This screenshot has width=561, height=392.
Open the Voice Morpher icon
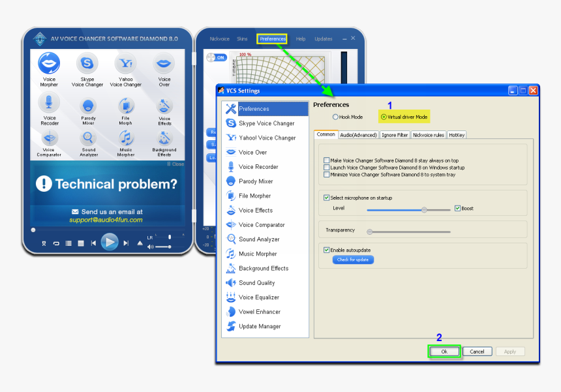tap(49, 63)
